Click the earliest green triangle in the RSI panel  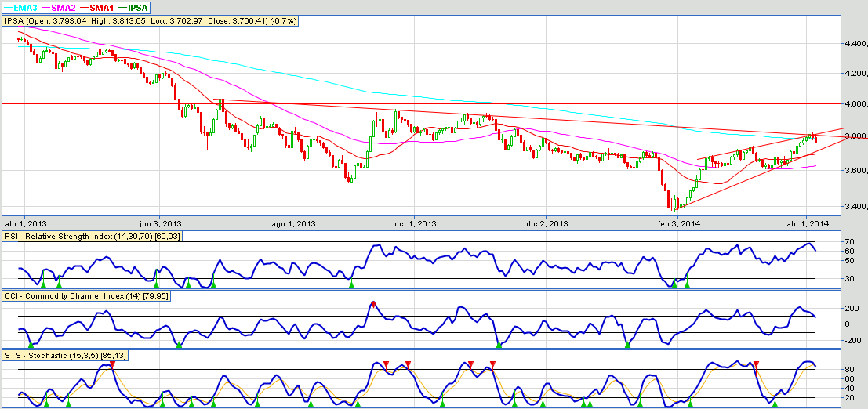coord(43,284)
